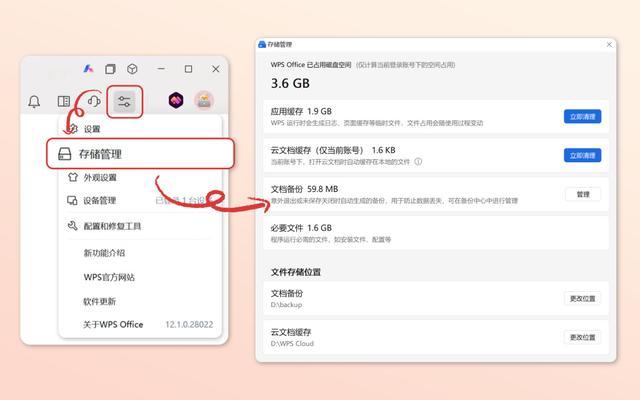Click the device icon beside 设备管理
This screenshot has height=400, width=640.
[x=72, y=200]
